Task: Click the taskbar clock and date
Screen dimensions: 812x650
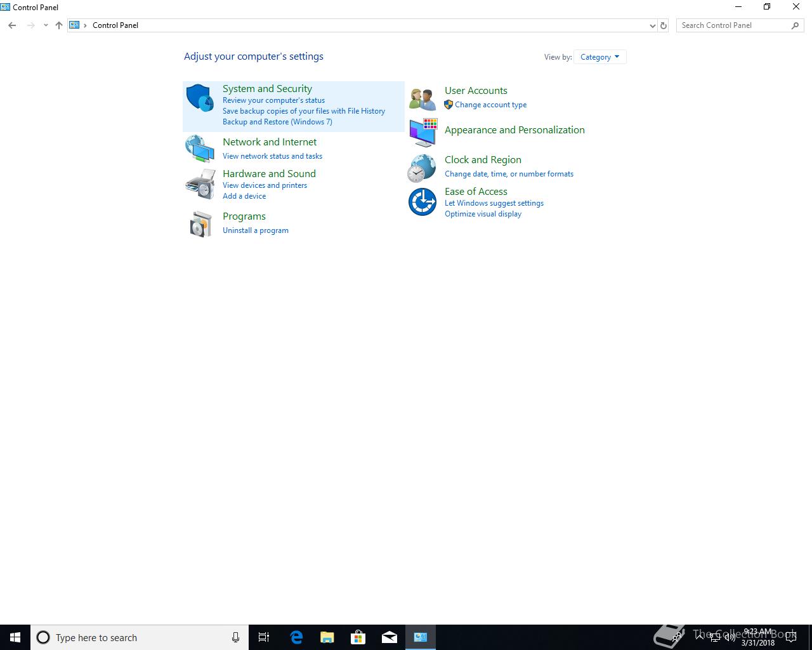Action: point(758,637)
